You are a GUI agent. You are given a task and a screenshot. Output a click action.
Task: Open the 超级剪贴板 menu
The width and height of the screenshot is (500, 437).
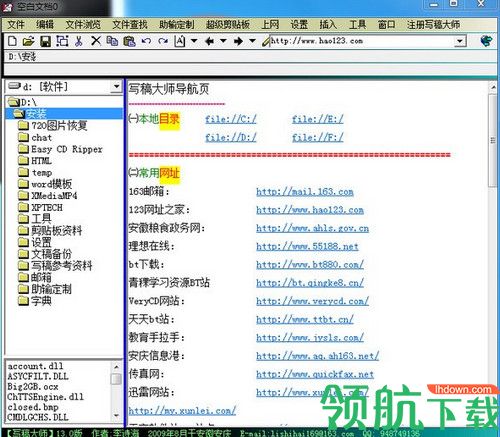[228, 24]
